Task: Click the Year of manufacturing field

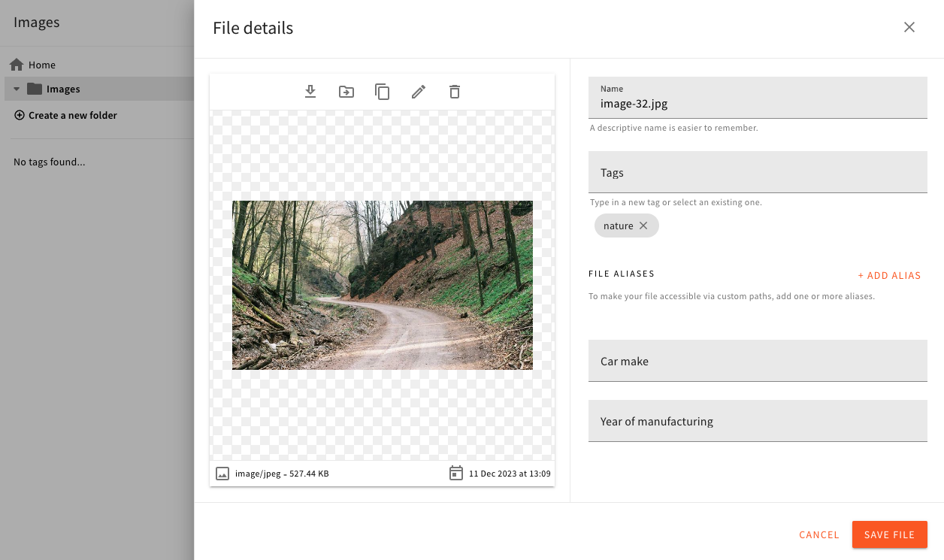Action: pyautogui.click(x=758, y=421)
